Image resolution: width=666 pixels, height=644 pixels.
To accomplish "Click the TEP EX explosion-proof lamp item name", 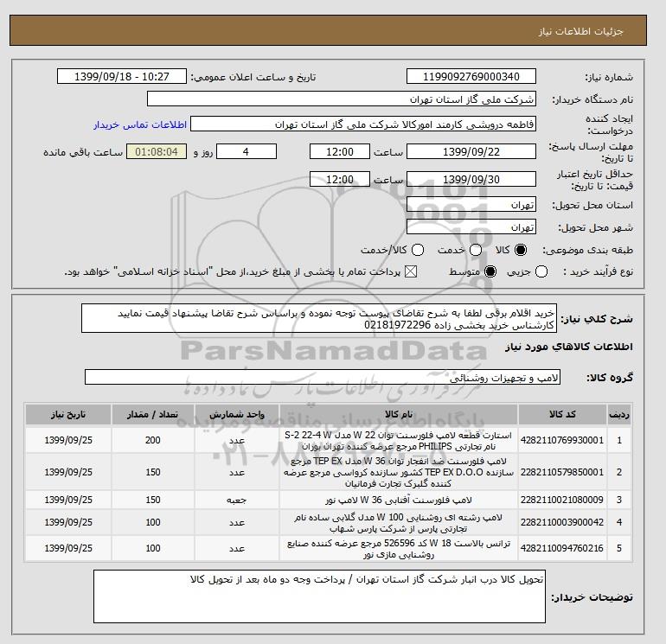I will (x=399, y=472).
